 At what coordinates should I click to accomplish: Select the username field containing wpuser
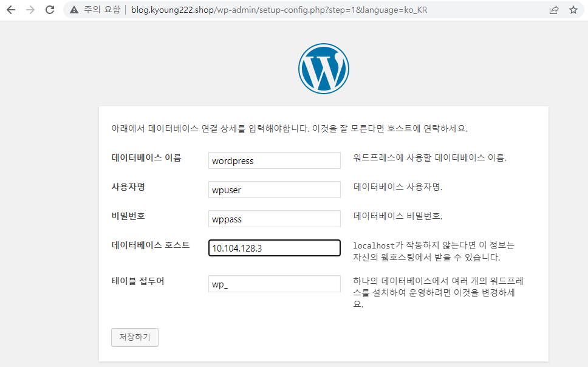tap(275, 190)
